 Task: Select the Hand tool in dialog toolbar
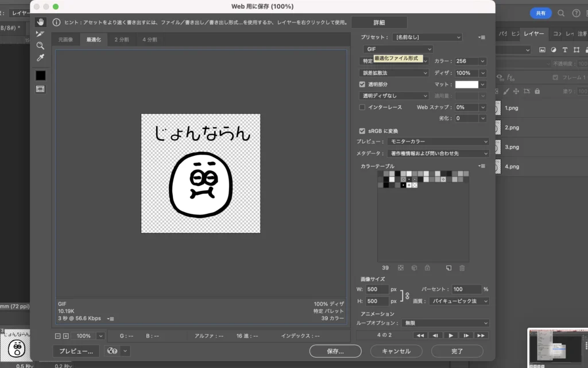point(40,22)
